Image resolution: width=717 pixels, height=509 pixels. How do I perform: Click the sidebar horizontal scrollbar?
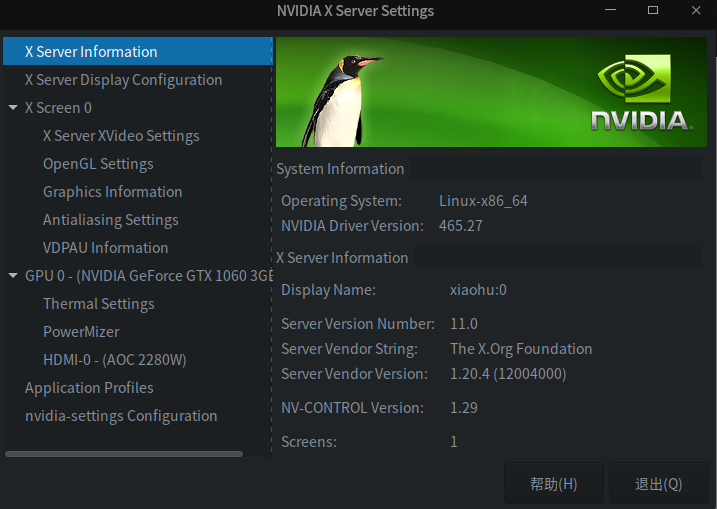124,454
